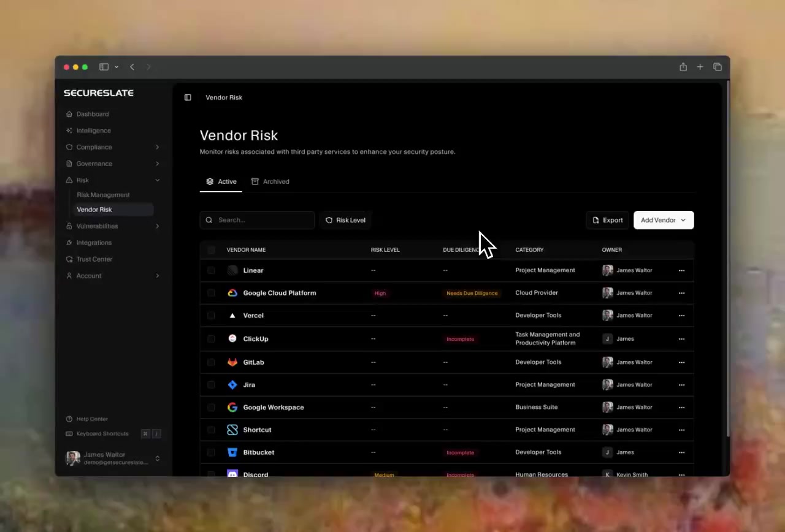Open new tab with the plus icon
This screenshot has height=532, width=785.
point(700,67)
